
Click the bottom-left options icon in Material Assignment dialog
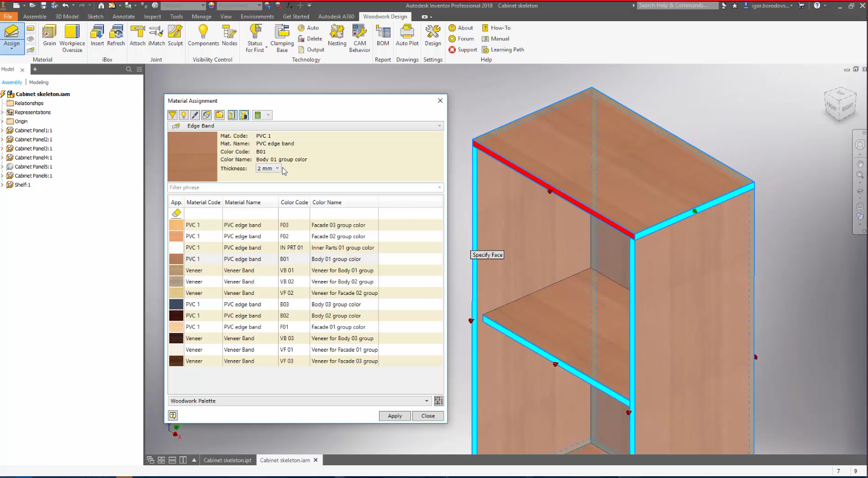point(173,416)
